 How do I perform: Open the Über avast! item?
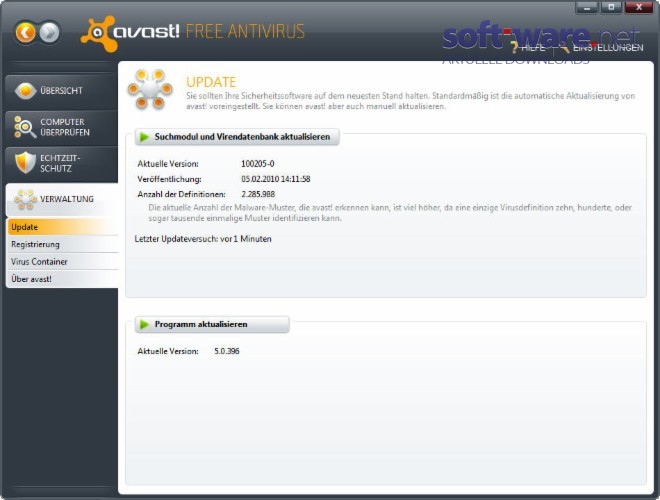62,279
